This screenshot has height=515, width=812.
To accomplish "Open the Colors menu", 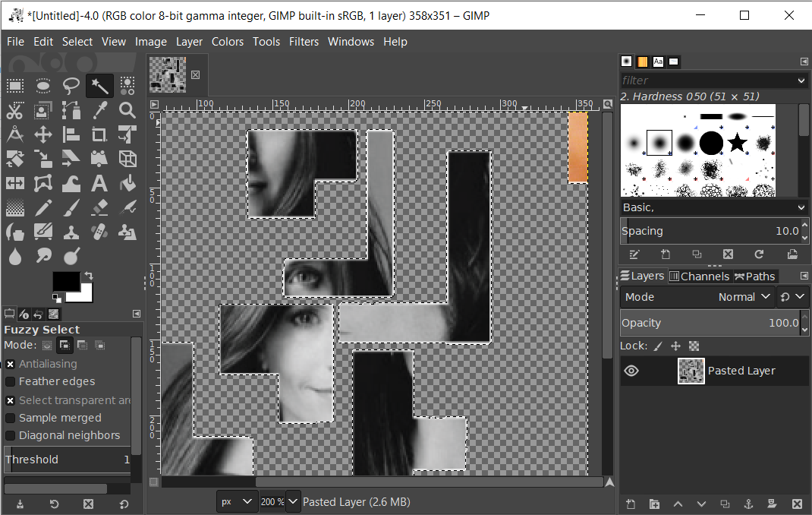I will [228, 42].
